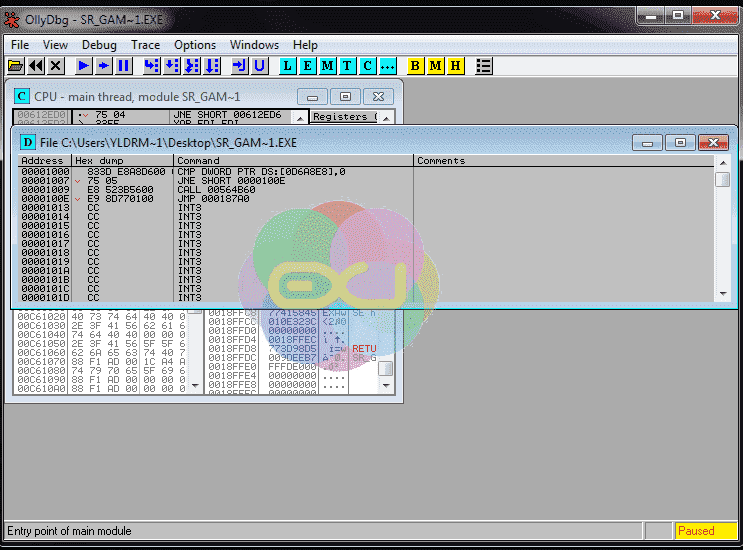The height and width of the screenshot is (550, 743).
Task: Select the JNE SHORT 0000100E row
Action: click(x=366, y=180)
